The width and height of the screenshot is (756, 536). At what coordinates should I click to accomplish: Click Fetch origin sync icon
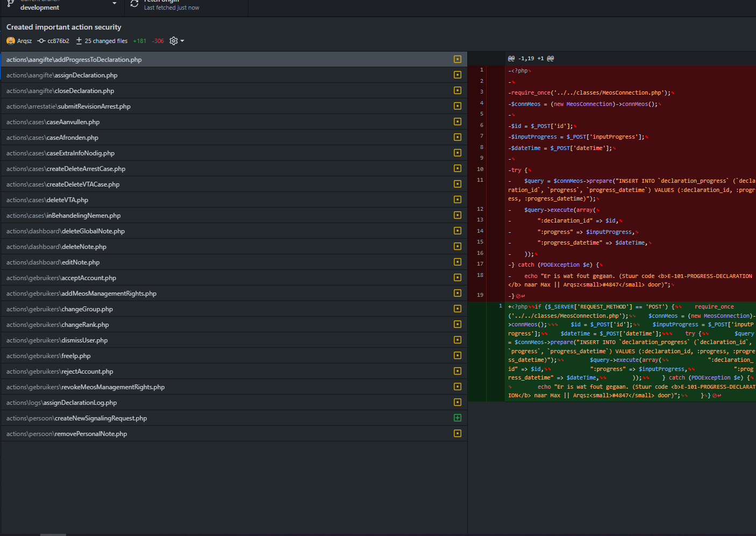pyautogui.click(x=134, y=4)
